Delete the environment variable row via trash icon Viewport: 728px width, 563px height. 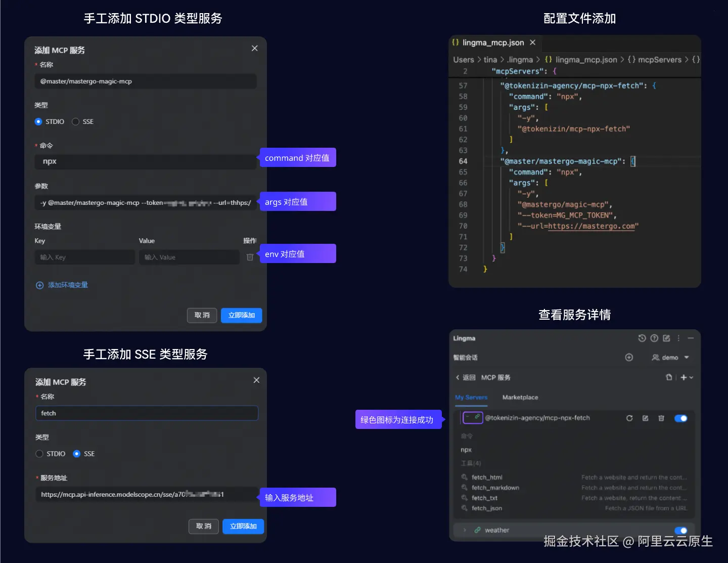pyautogui.click(x=250, y=257)
